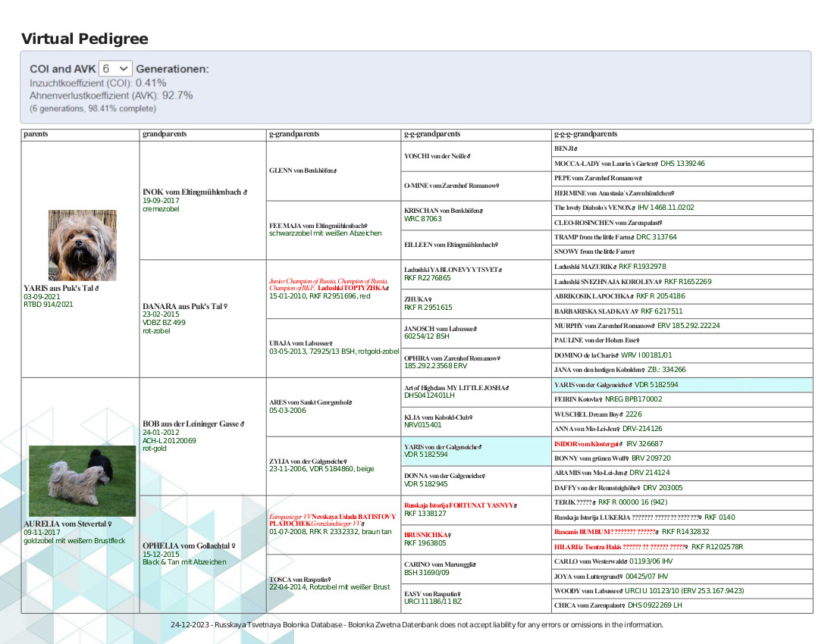Click EASY von Rasputin
Screen dimensions: 834x644
(x=432, y=593)
